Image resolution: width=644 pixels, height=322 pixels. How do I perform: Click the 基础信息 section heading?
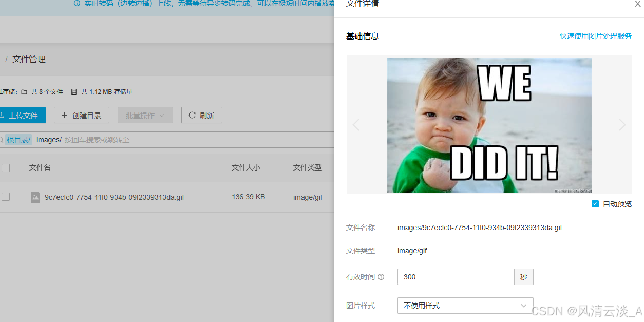coord(363,36)
